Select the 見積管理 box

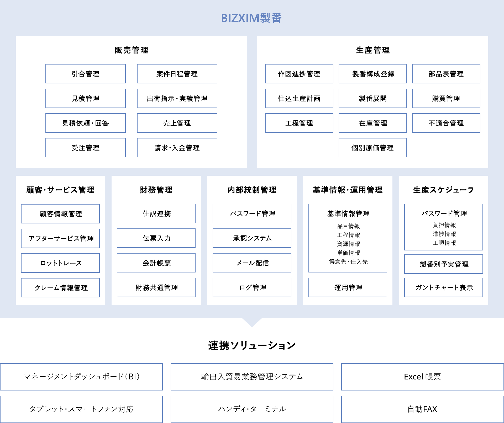coord(86,98)
